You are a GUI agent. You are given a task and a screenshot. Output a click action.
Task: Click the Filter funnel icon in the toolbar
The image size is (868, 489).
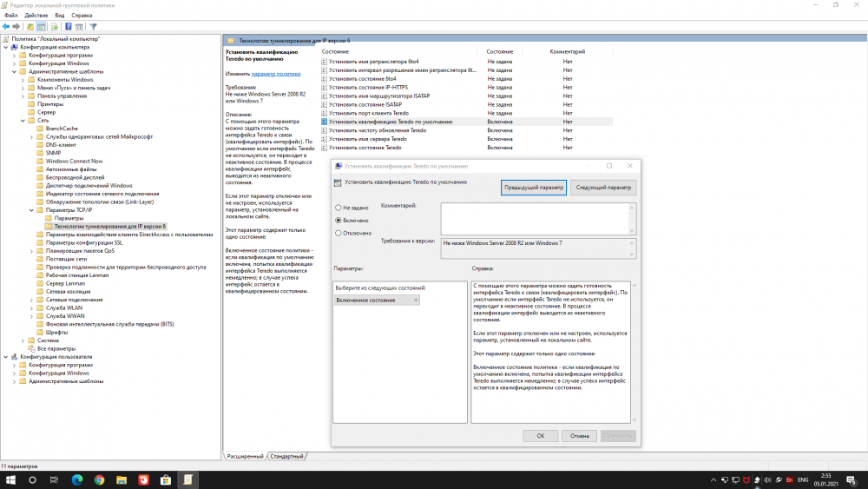[x=94, y=27]
